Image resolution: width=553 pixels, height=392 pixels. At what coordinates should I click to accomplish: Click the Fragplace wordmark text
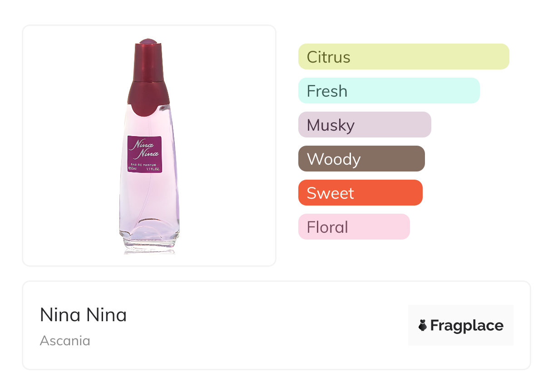467,326
